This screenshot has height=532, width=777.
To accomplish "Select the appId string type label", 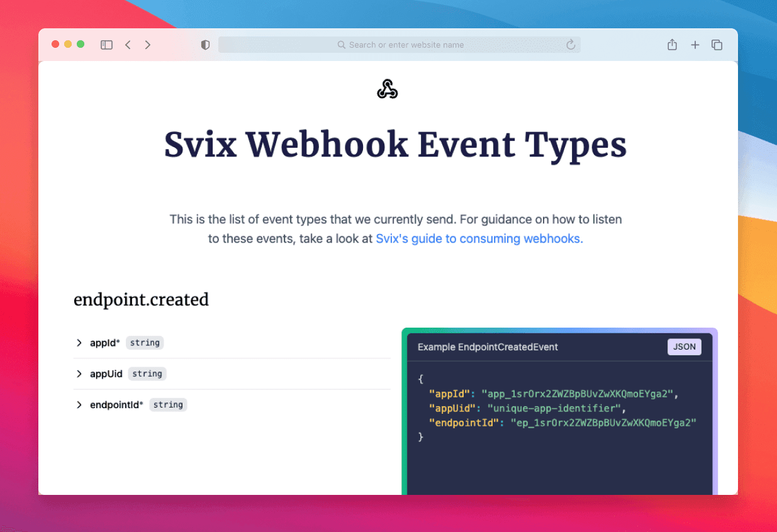I will 145,343.
